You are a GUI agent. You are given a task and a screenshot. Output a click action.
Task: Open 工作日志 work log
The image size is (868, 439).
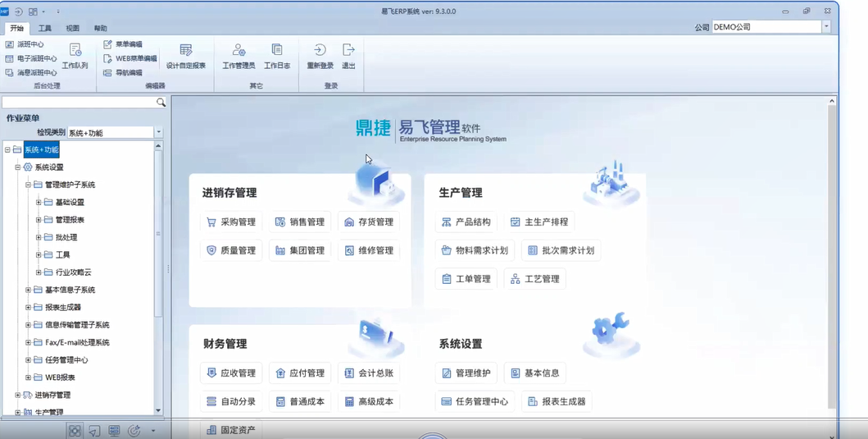pyautogui.click(x=277, y=56)
